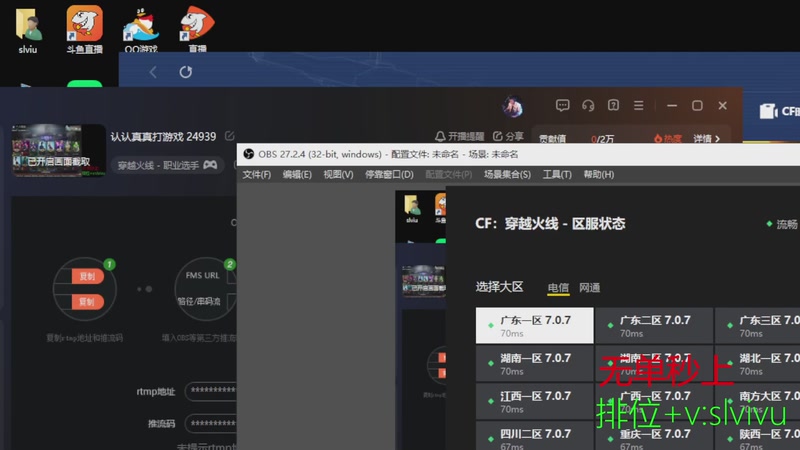
Task: Switch to the 电信 region tab
Action: 558,288
